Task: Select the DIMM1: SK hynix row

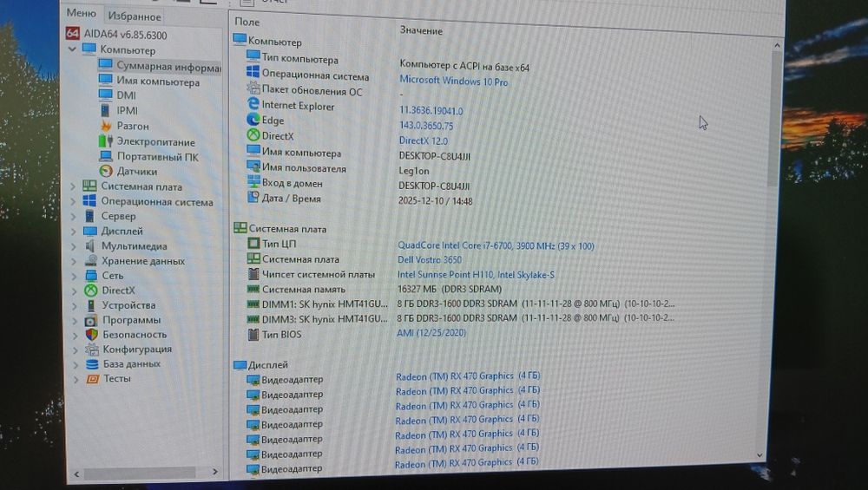Action: click(x=461, y=304)
